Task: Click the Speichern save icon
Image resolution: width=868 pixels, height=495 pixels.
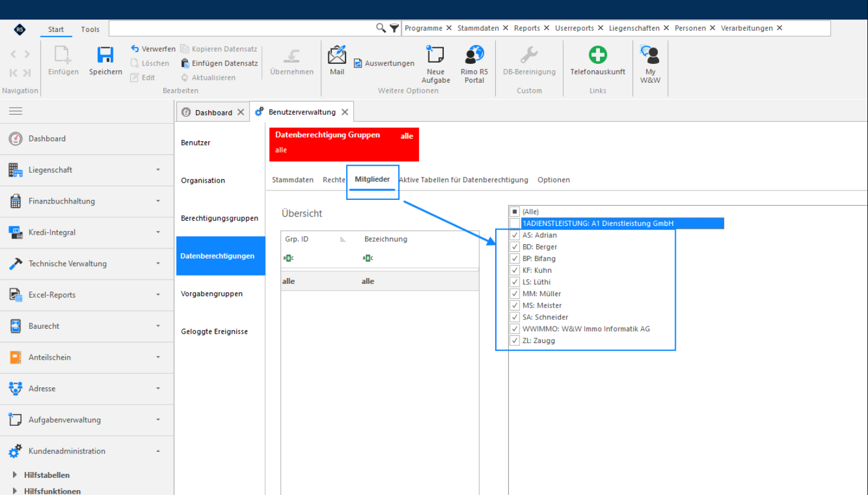Action: [105, 55]
